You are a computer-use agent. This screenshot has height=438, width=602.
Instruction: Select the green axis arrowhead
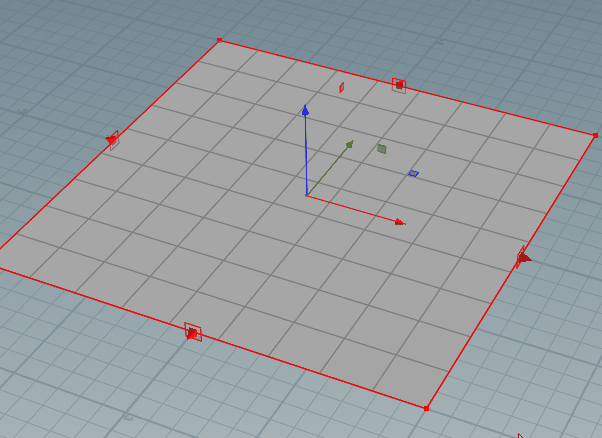click(349, 144)
